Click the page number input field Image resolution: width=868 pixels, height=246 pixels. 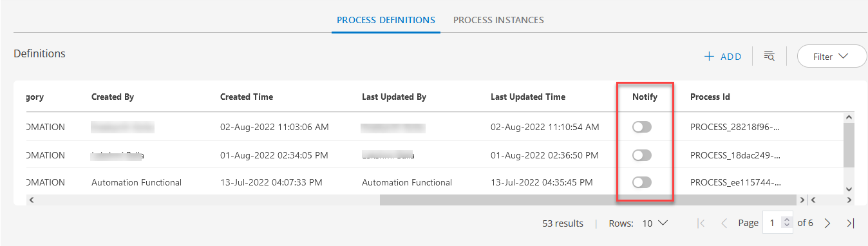(x=772, y=223)
